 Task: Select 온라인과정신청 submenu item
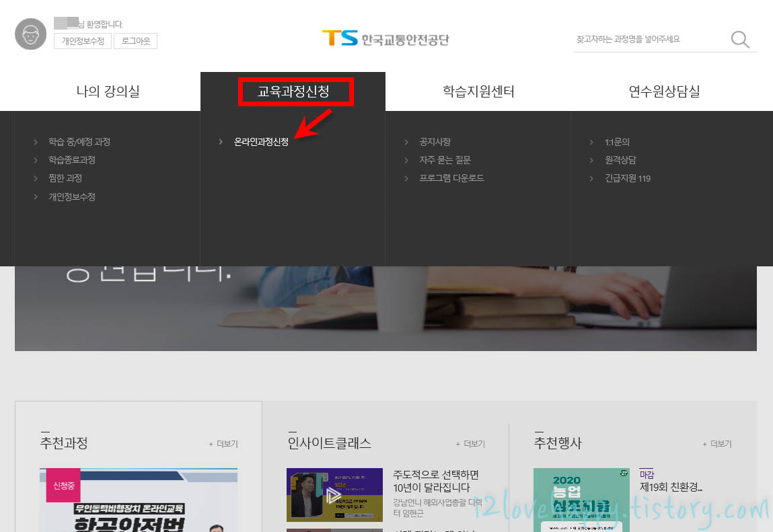(261, 142)
